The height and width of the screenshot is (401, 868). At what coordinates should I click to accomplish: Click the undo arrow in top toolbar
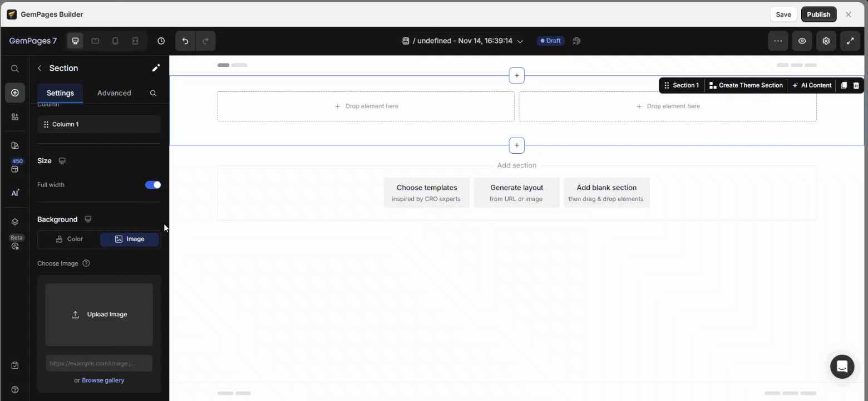coord(185,41)
